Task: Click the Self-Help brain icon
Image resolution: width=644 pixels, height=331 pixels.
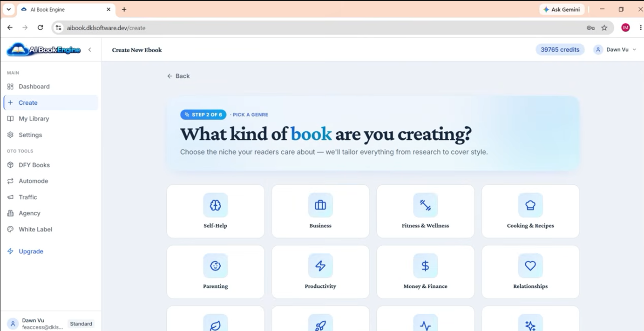Action: coord(216,205)
